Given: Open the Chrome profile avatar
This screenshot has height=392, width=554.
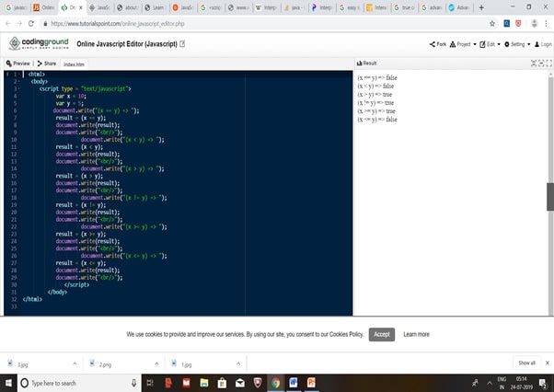Looking at the screenshot, I should (534, 24).
